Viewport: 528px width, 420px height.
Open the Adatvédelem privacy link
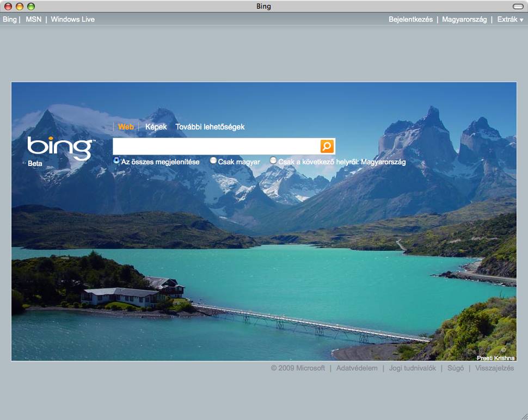pos(357,368)
